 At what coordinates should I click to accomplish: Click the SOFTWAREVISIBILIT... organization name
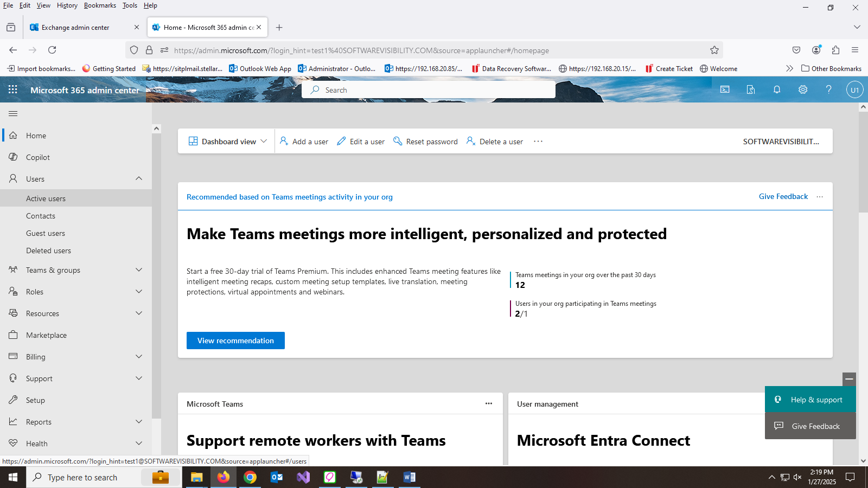(781, 142)
